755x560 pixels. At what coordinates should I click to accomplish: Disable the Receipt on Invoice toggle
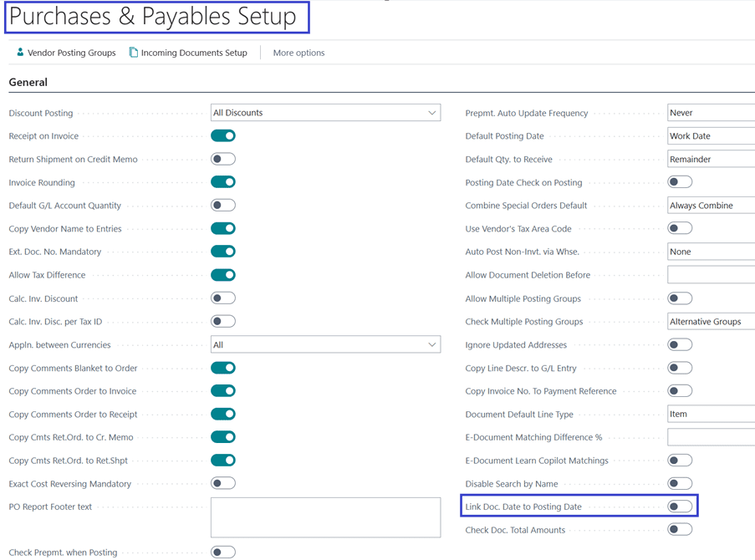[x=223, y=135]
